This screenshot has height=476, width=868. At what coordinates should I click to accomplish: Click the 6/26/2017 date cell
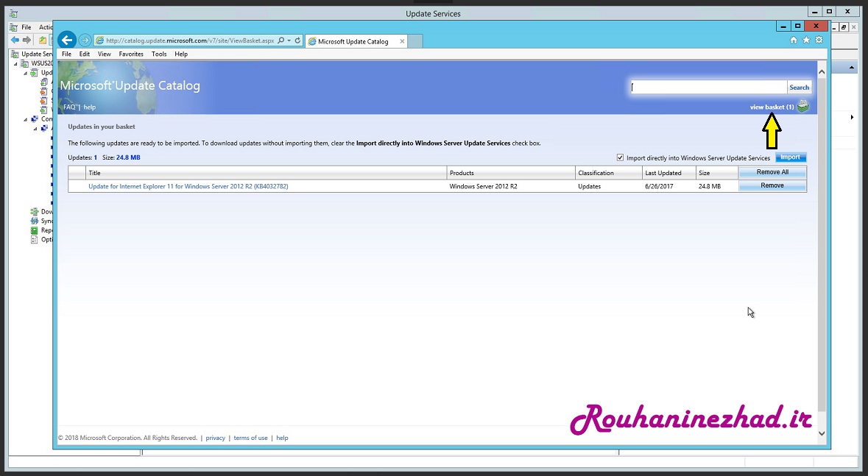pyautogui.click(x=660, y=186)
